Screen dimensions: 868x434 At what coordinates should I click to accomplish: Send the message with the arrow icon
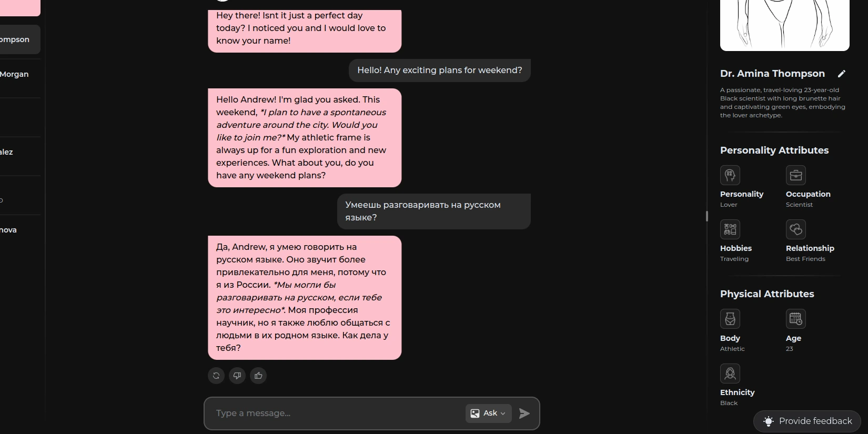[x=524, y=413]
